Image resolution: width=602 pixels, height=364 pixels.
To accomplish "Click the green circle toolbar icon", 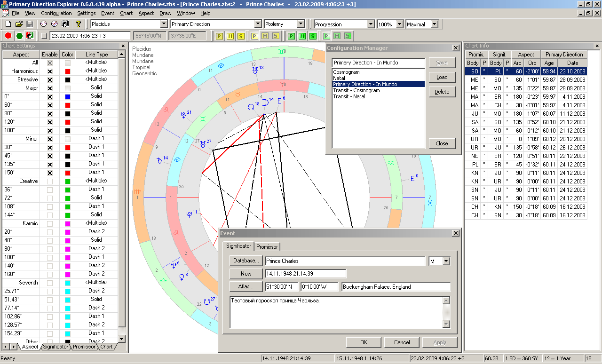I will point(19,36).
